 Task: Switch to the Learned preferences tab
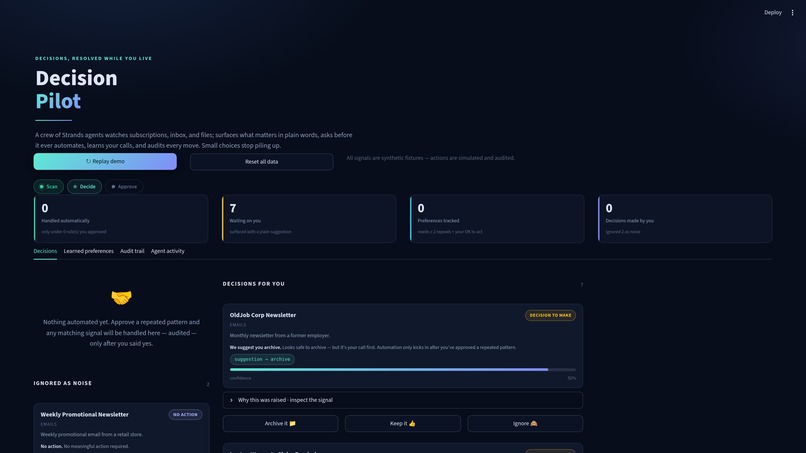click(88, 251)
